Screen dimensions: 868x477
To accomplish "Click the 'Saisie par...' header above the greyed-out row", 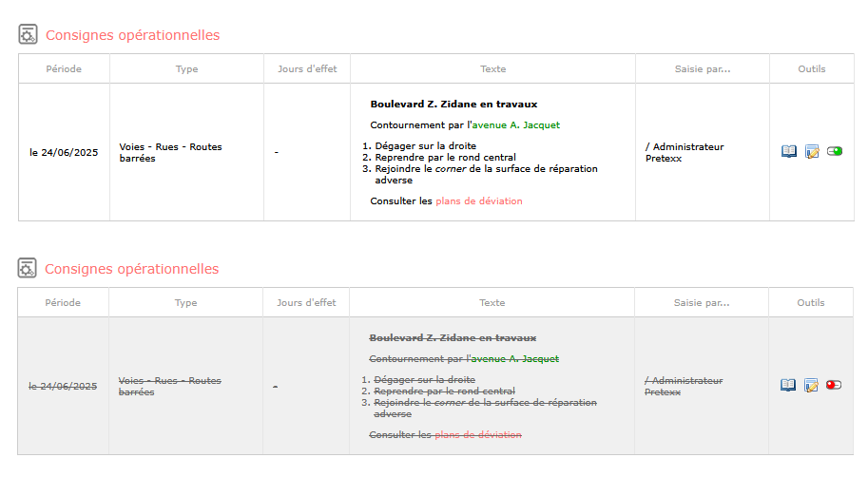I will (702, 303).
